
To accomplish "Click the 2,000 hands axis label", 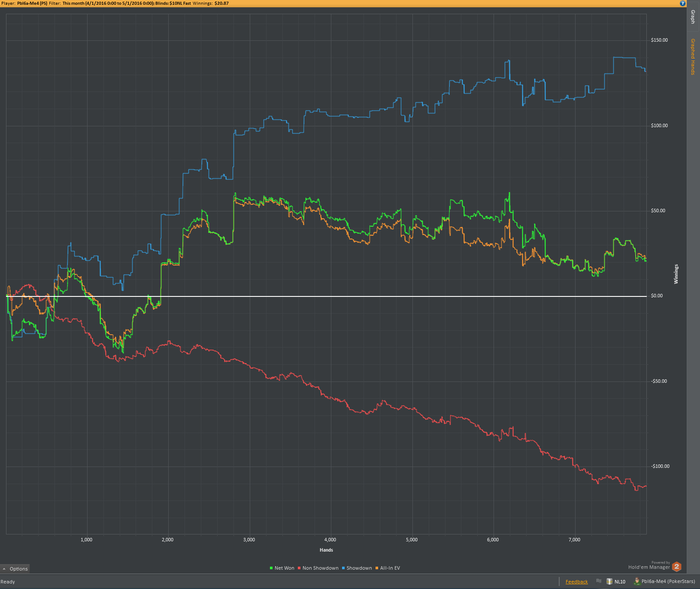I will click(168, 540).
